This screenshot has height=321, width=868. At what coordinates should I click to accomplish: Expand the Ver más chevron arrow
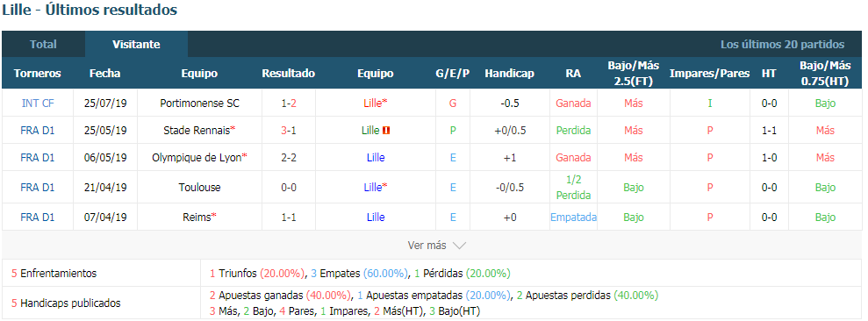(x=460, y=246)
